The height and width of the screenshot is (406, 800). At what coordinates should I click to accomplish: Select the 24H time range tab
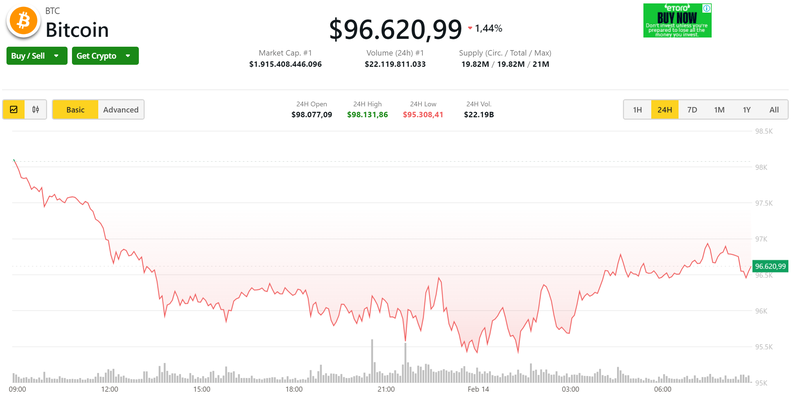point(665,109)
